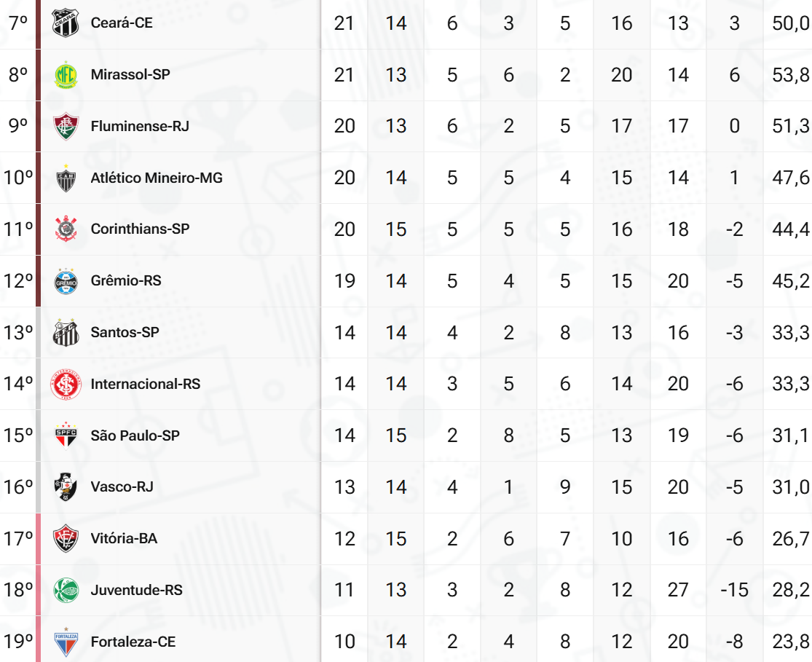Click the Ceará club crest icon
This screenshot has width=812, height=662.
[x=66, y=23]
